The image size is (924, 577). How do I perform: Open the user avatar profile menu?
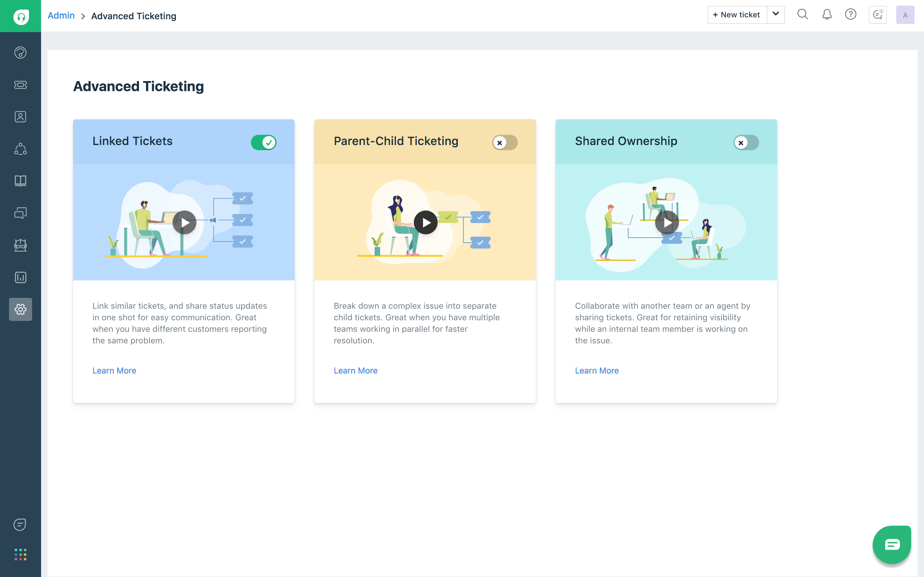(x=904, y=15)
